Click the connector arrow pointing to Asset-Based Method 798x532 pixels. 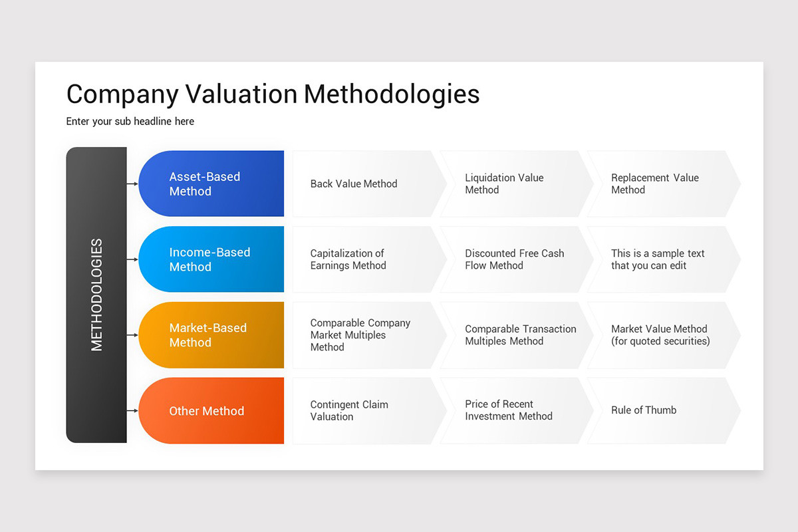click(132, 183)
